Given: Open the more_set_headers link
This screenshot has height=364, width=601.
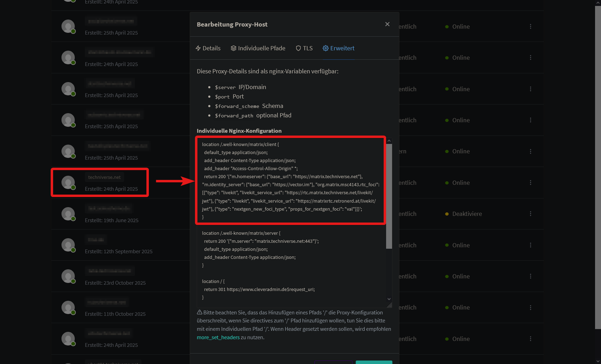Looking at the screenshot, I should [x=218, y=337].
